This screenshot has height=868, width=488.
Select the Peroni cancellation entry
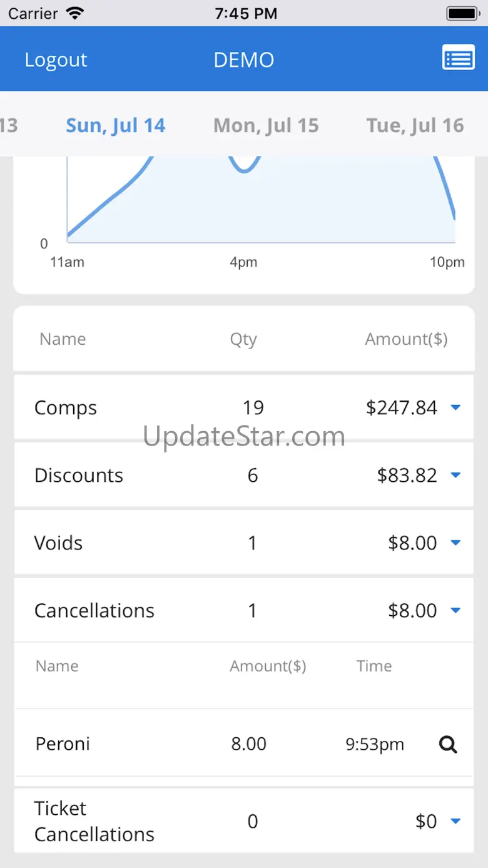coord(63,744)
